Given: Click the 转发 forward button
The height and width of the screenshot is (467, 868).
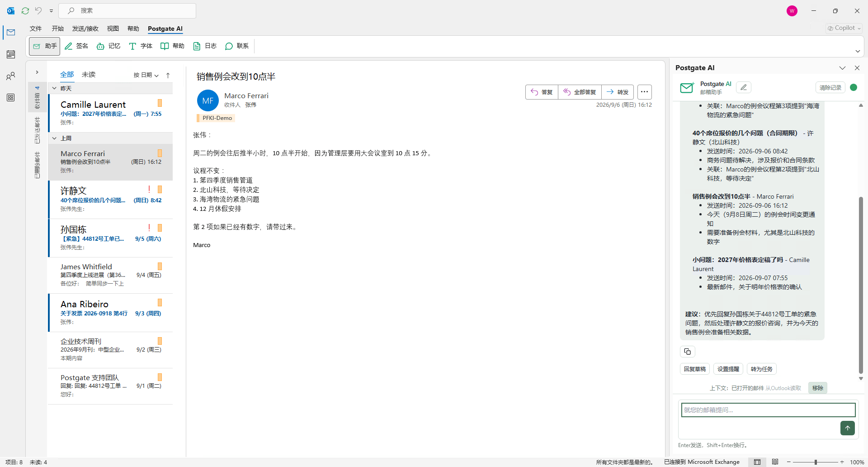Looking at the screenshot, I should pos(618,92).
